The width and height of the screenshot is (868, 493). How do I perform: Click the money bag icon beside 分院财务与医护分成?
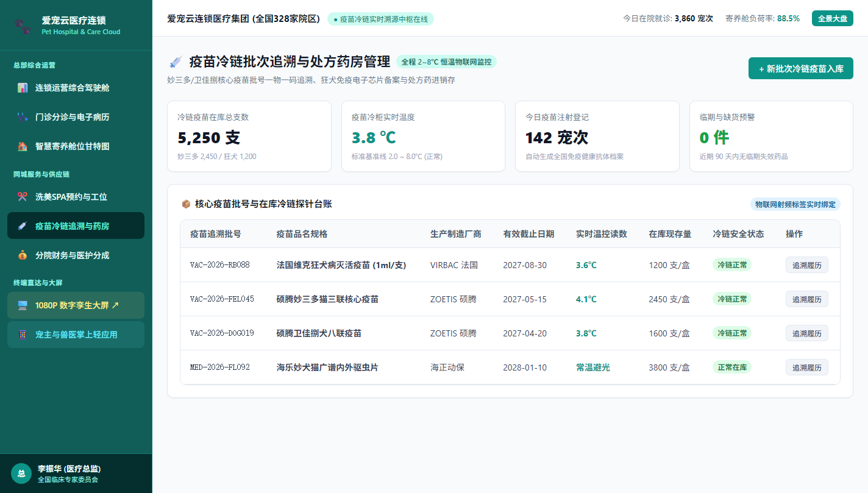point(23,255)
